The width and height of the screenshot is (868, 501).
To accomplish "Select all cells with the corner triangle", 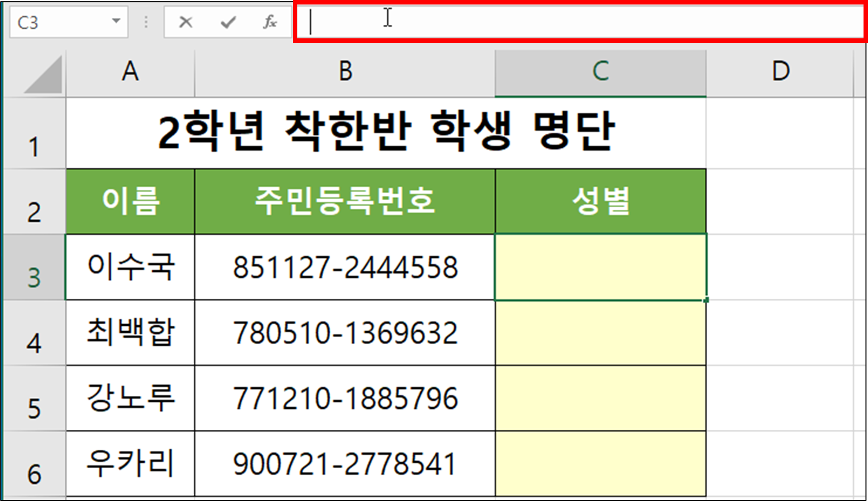I will click(x=43, y=74).
